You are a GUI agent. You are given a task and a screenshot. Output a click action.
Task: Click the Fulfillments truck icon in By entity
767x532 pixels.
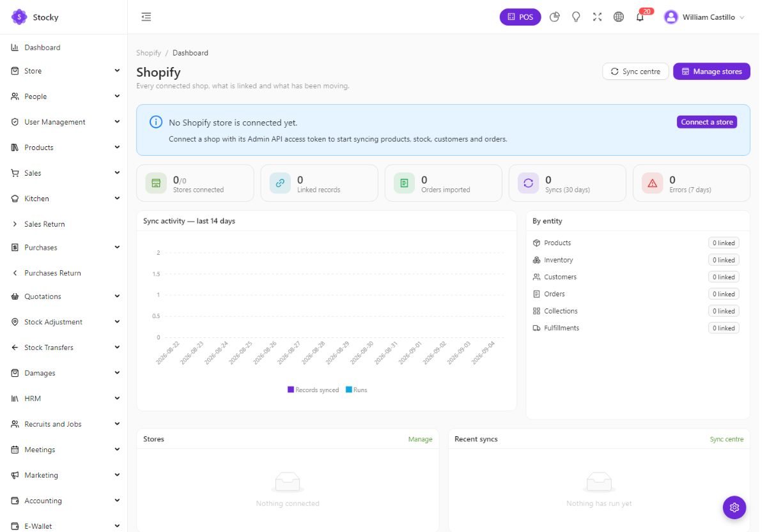pyautogui.click(x=536, y=328)
